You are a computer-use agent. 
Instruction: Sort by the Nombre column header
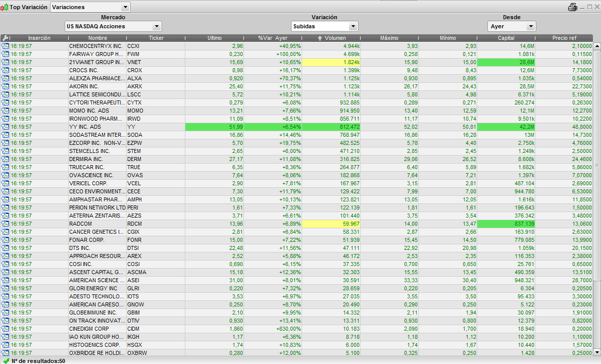[98, 38]
